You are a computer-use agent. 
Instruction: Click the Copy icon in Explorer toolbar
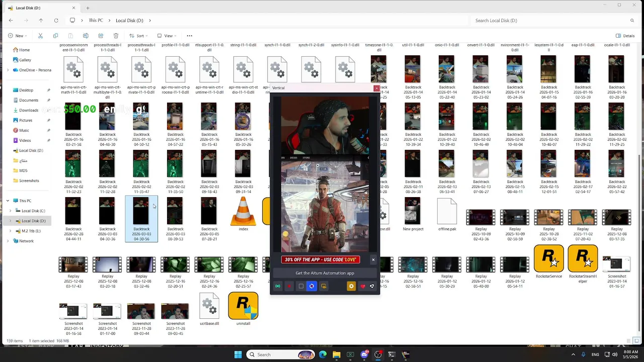(x=55, y=36)
